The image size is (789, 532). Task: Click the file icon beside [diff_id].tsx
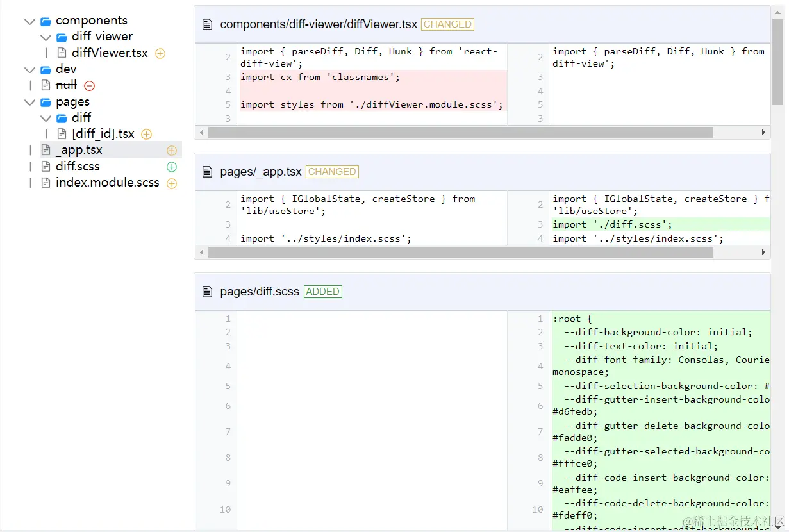62,134
